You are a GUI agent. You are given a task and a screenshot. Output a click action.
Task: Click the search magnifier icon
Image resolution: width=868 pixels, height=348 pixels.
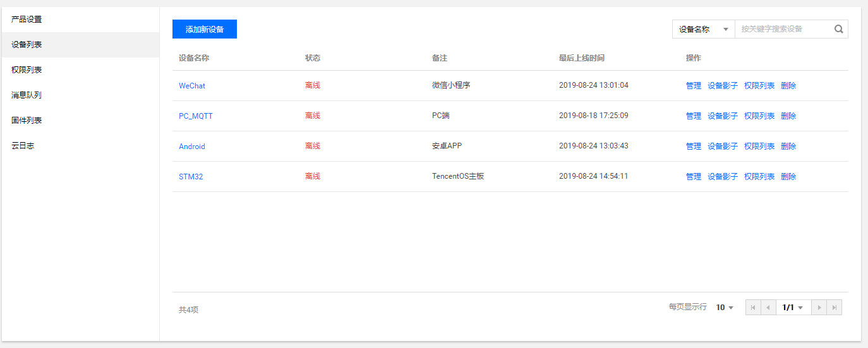838,29
